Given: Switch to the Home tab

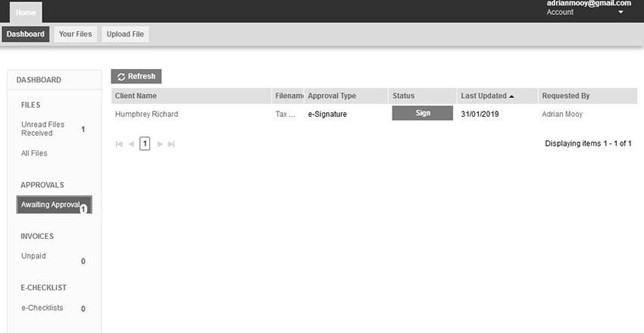Looking at the screenshot, I should click(26, 12).
